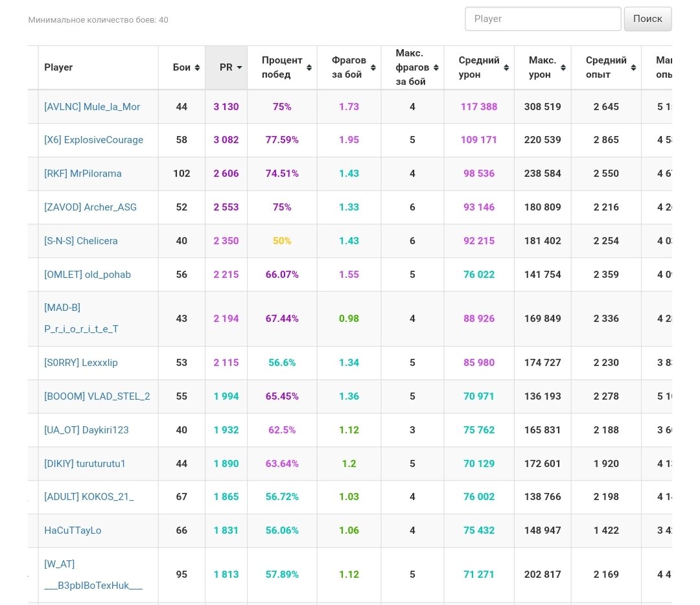Click win rate 77.59%
The height and width of the screenshot is (605, 700).
click(x=282, y=140)
